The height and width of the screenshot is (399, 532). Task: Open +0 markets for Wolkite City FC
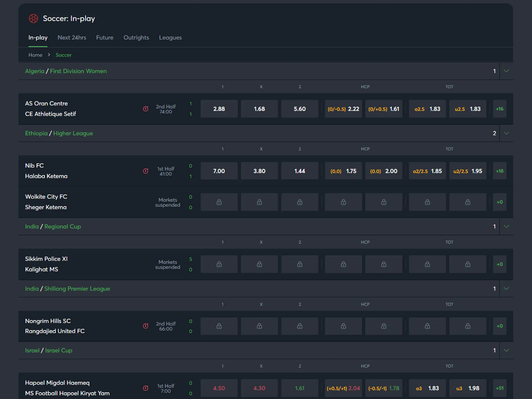tap(500, 202)
